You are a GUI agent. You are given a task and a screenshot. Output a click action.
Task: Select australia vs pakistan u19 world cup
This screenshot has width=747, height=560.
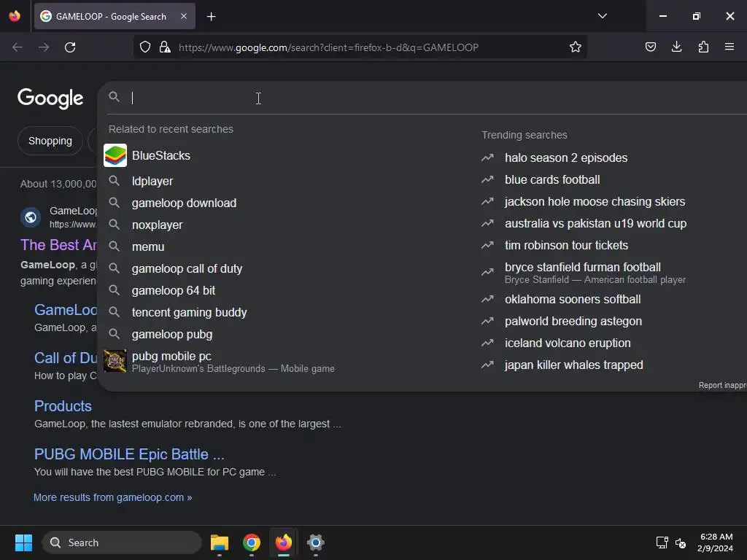595,224
